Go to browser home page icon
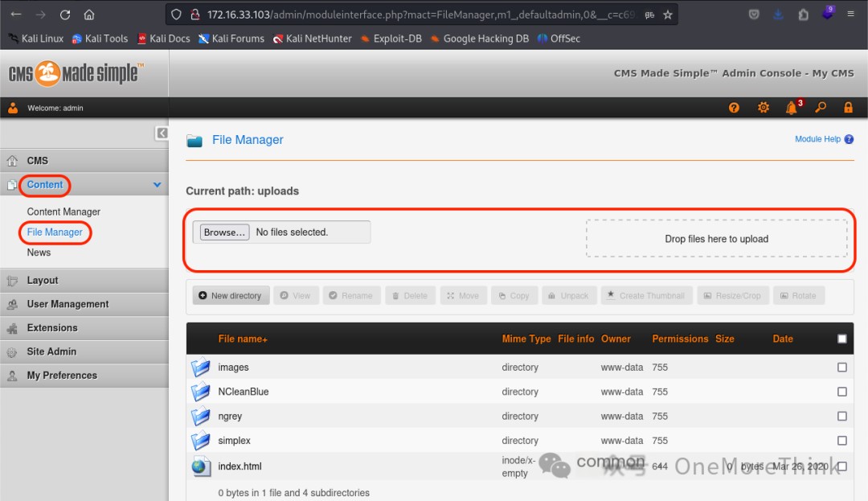 pyautogui.click(x=89, y=14)
